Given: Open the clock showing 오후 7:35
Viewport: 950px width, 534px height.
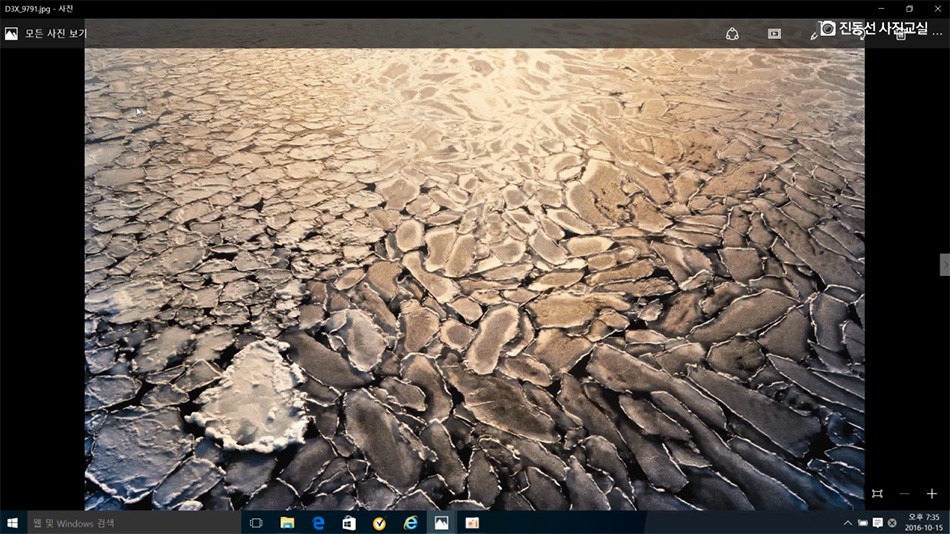Looking at the screenshot, I should [x=924, y=522].
